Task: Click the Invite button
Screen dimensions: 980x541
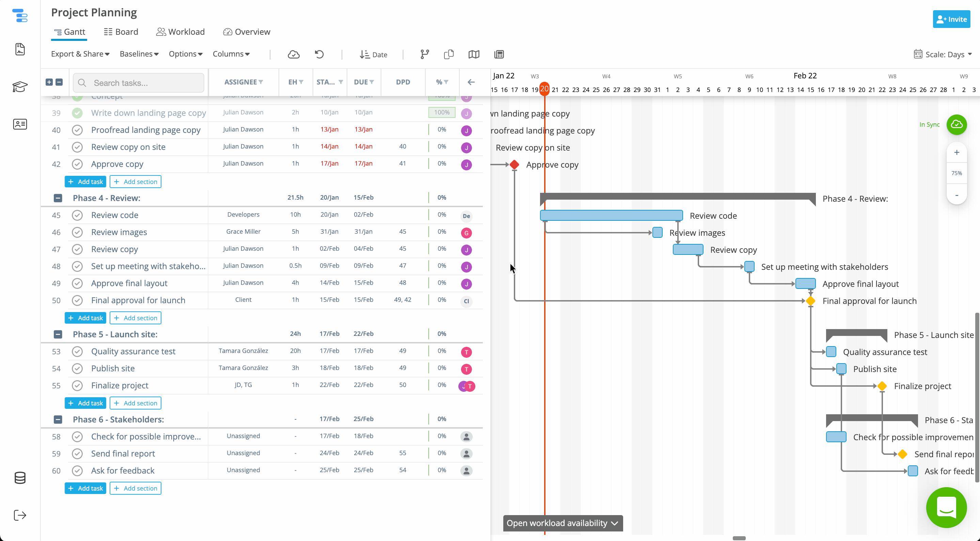Action: tap(951, 19)
